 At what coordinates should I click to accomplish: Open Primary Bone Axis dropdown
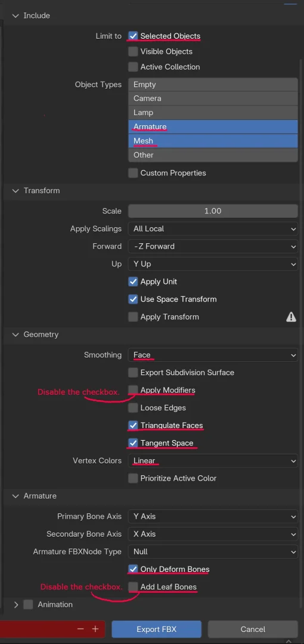(213, 516)
